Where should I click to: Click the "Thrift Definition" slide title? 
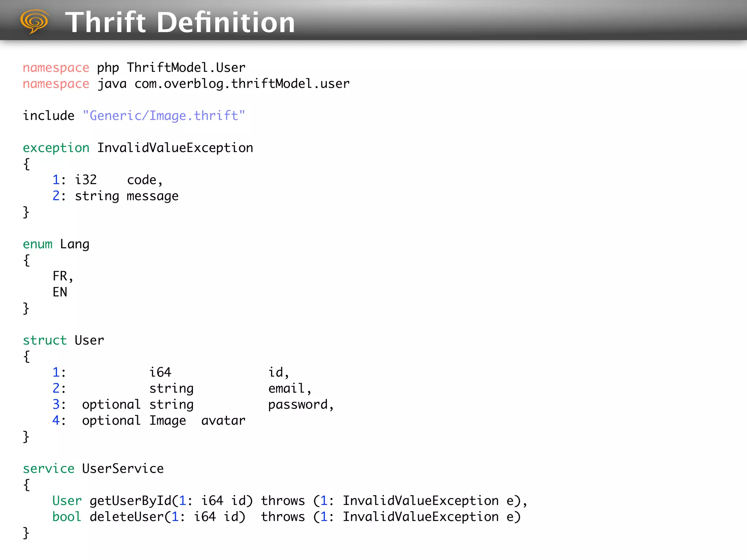click(180, 22)
